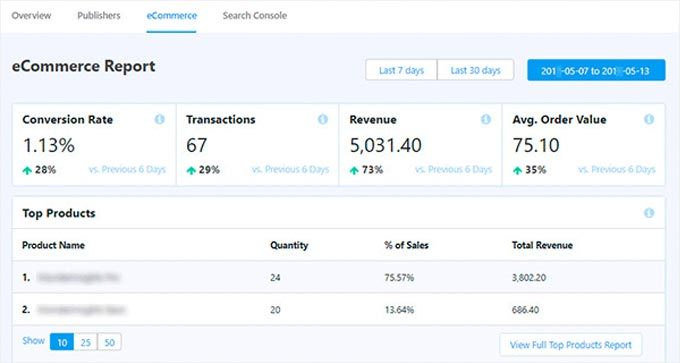Go to the Search Console tab
Viewport: 680px width, 363px height.
[255, 16]
